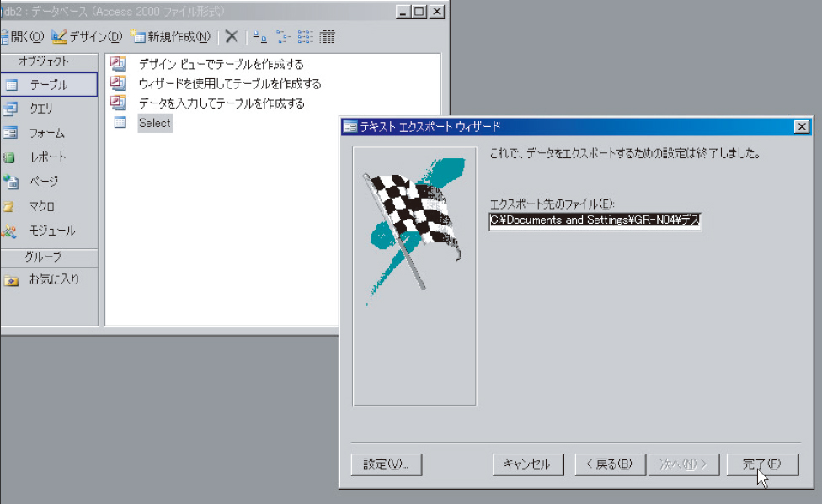Click the data entry table shortcut icon
822x504 pixels.
(119, 103)
